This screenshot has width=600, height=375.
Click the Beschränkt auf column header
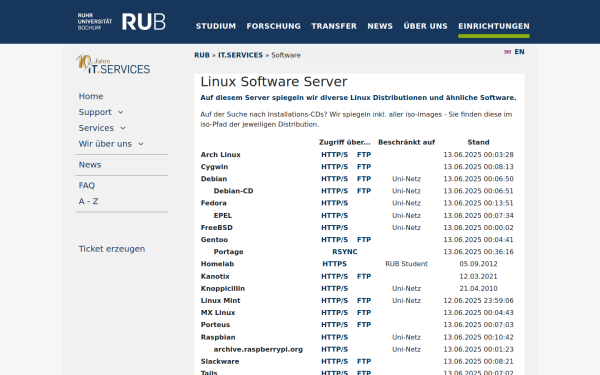(x=406, y=142)
